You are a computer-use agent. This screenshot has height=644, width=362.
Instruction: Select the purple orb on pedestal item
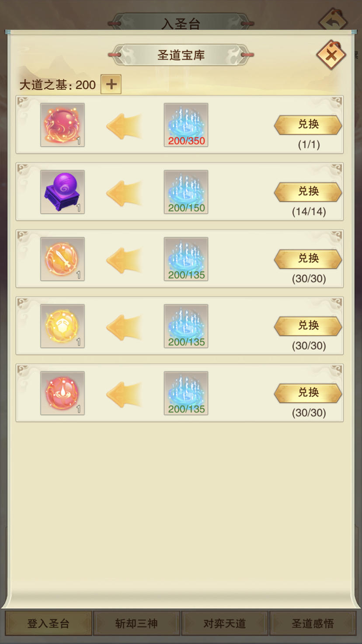pyautogui.click(x=63, y=192)
